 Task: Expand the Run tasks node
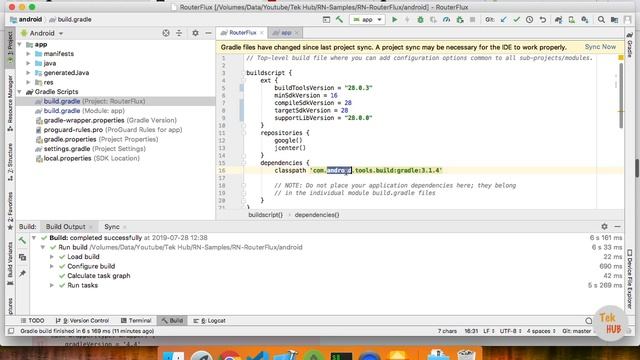point(52,285)
